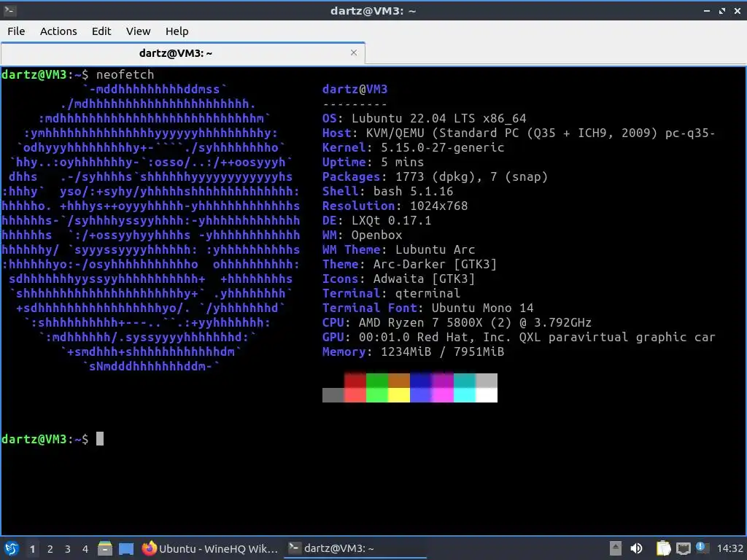Click the typed 'neofetch' command text
The width and height of the screenshot is (747, 560).
(x=125, y=75)
